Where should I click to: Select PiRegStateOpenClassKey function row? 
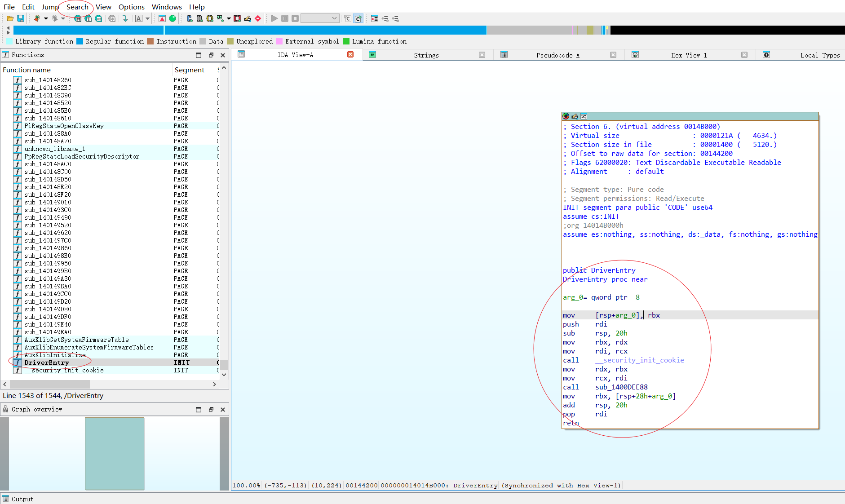(x=115, y=126)
